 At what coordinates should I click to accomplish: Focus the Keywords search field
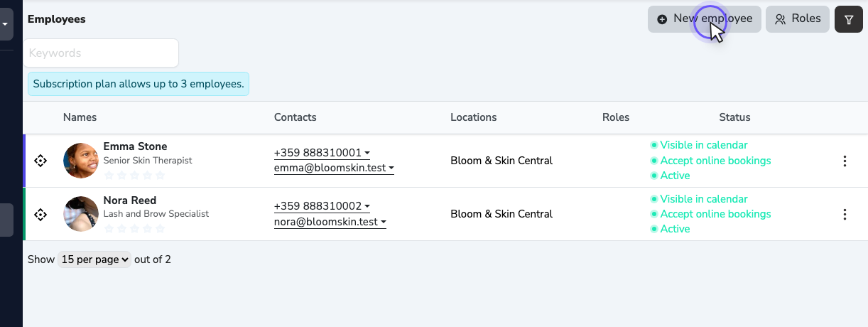coord(101,53)
